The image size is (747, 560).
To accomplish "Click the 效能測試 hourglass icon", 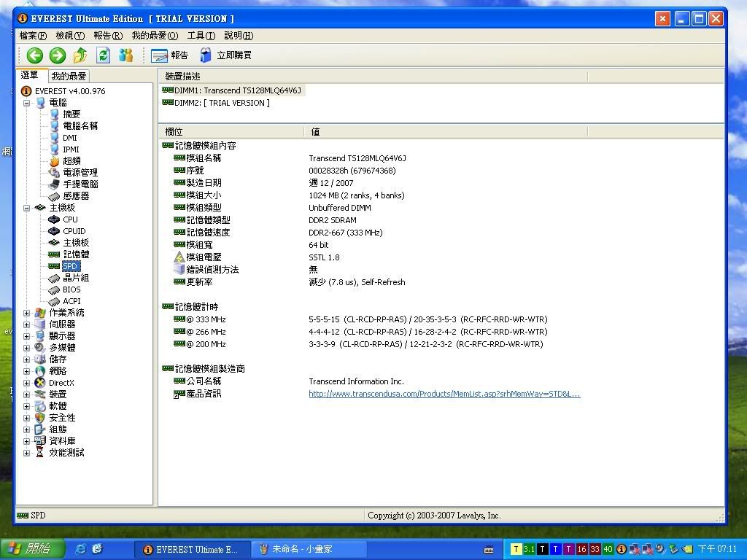I will point(40,453).
